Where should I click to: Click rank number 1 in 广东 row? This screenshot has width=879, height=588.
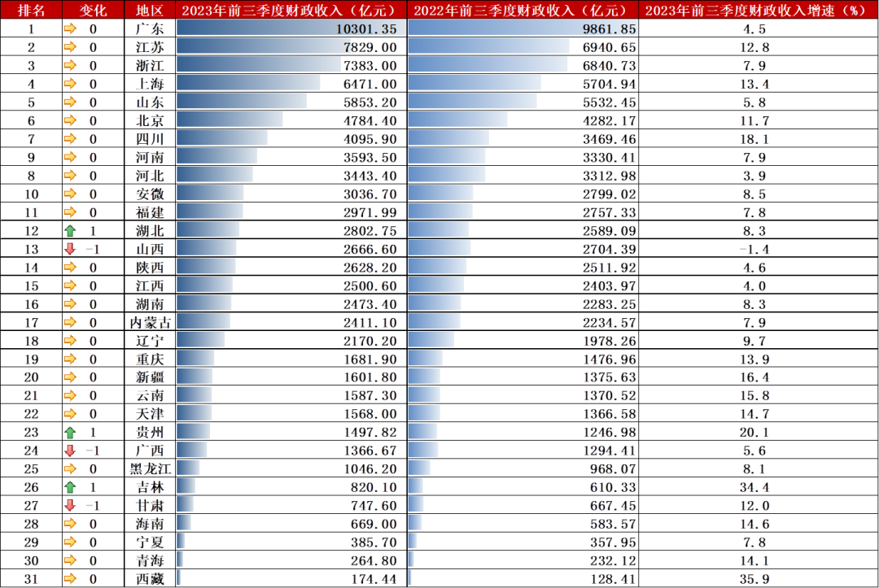click(32, 29)
